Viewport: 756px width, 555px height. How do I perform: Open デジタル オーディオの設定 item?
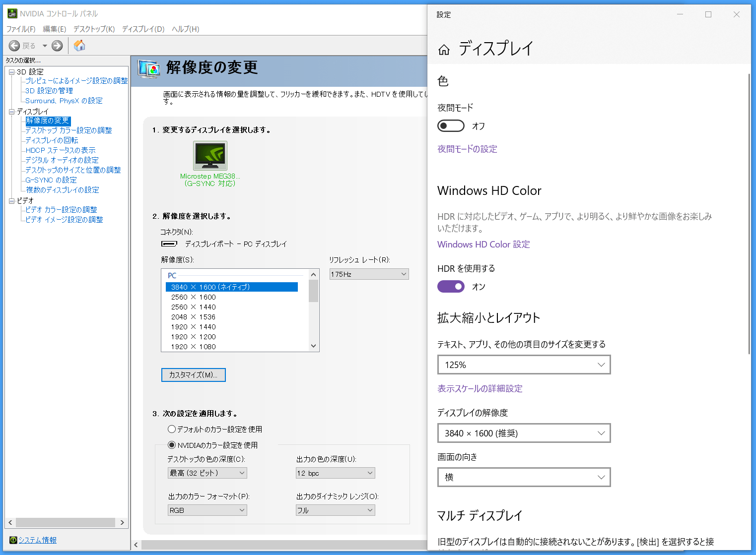[62, 160]
